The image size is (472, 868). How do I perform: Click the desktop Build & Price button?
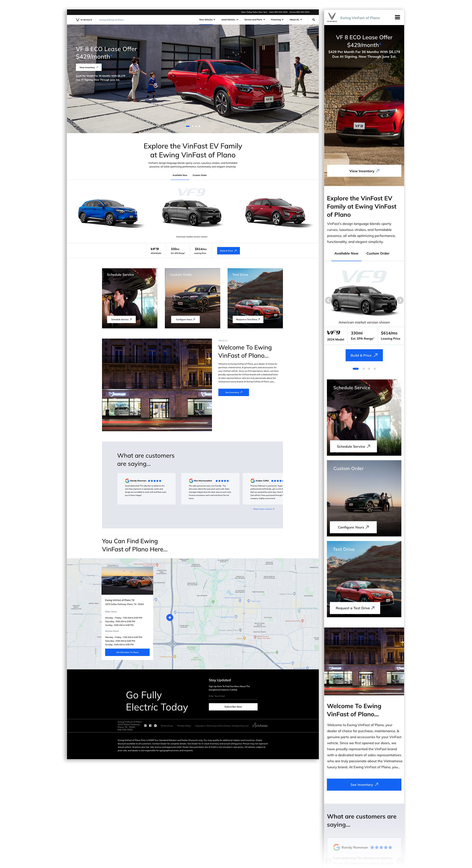click(228, 251)
